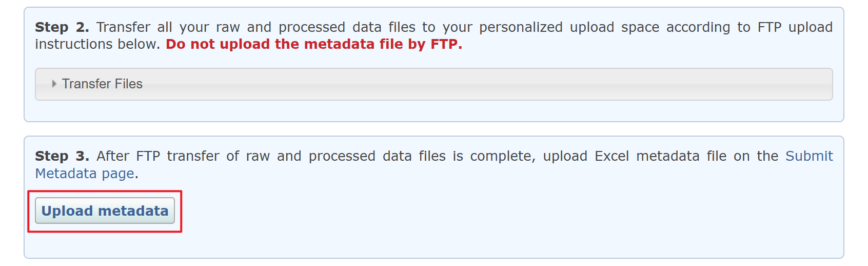868x266 pixels.
Task: Click the red "Do not upload" warning
Action: (218, 45)
